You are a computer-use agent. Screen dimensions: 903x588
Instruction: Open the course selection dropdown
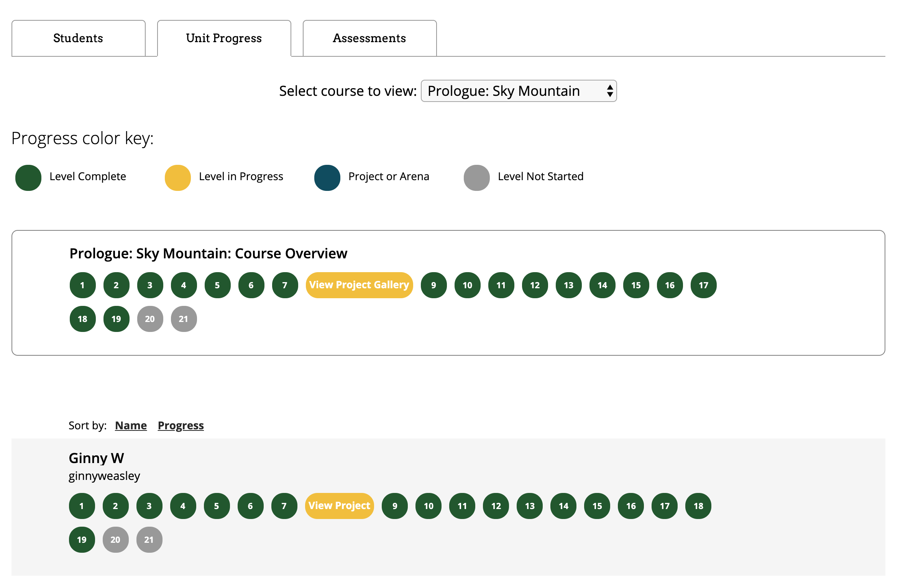pyautogui.click(x=519, y=91)
